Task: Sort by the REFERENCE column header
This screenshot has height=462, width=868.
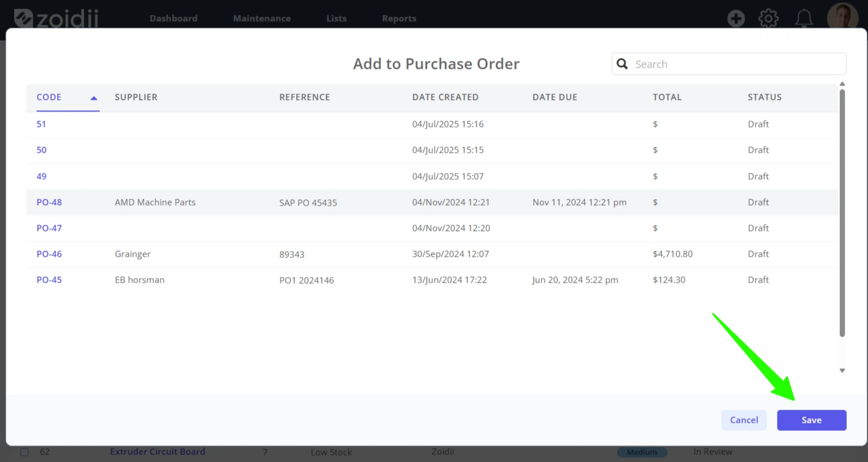Action: click(x=305, y=97)
